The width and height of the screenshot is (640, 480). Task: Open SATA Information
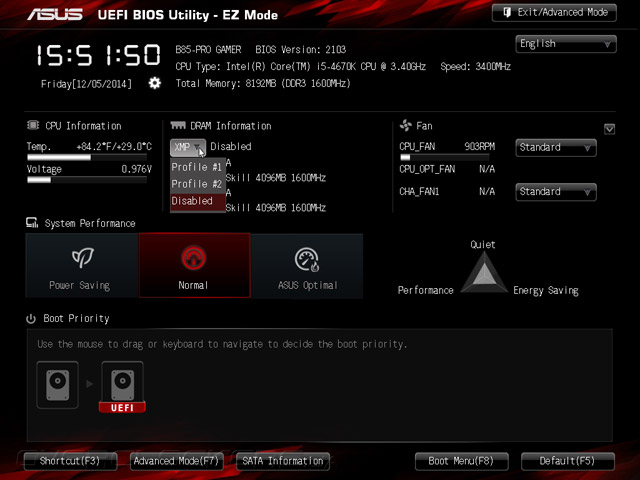pyautogui.click(x=283, y=461)
